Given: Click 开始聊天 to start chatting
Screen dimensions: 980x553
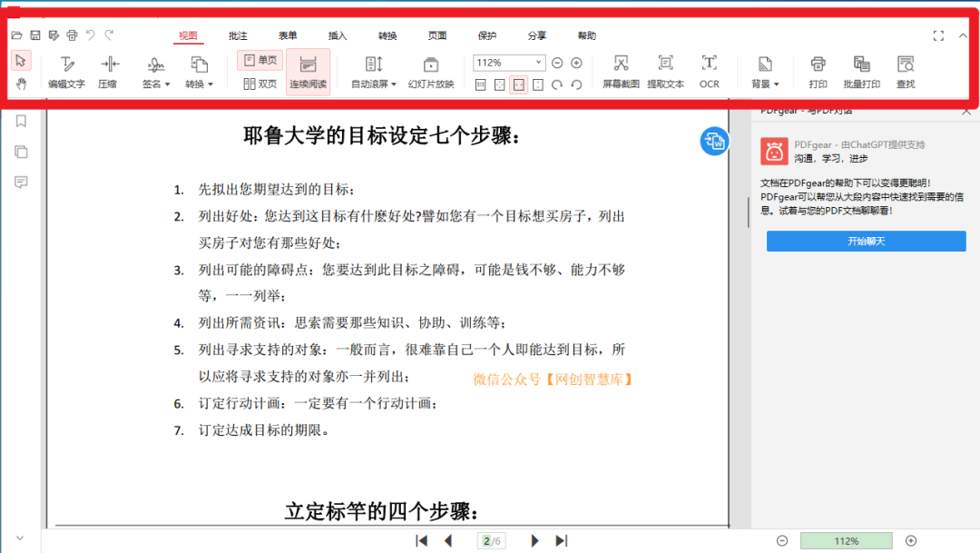Looking at the screenshot, I should click(x=867, y=241).
